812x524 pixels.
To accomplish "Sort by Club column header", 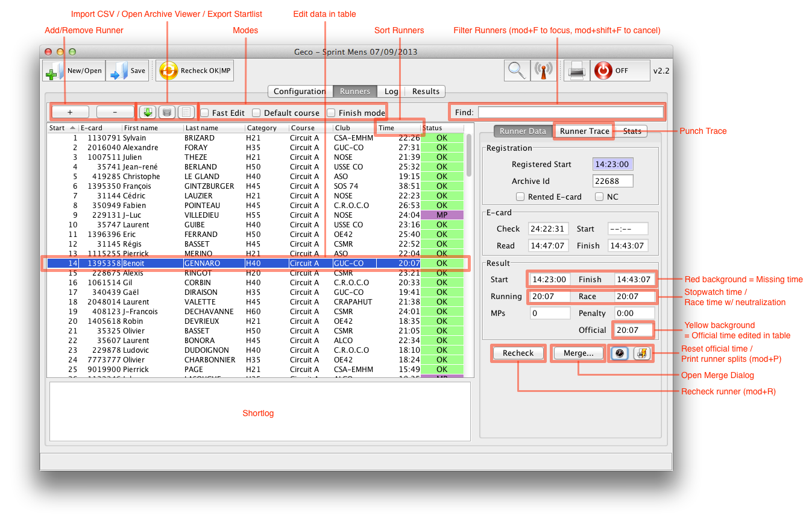I will tap(354, 128).
